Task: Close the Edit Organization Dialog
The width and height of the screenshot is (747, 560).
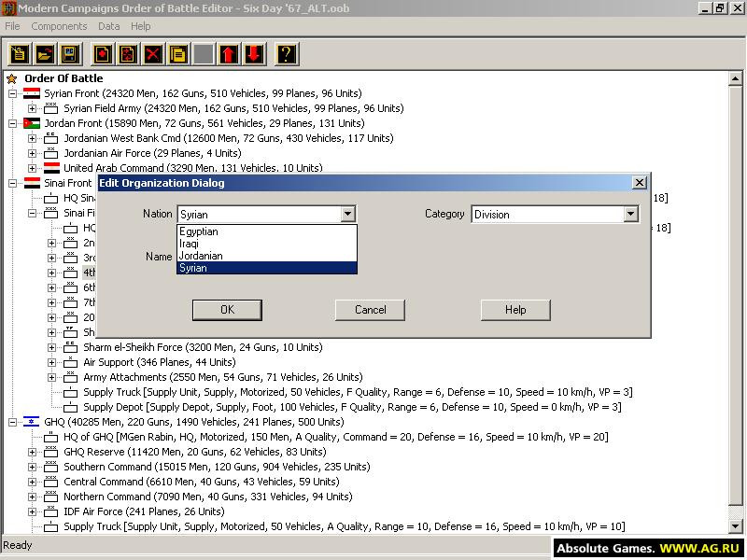Action: [640, 182]
